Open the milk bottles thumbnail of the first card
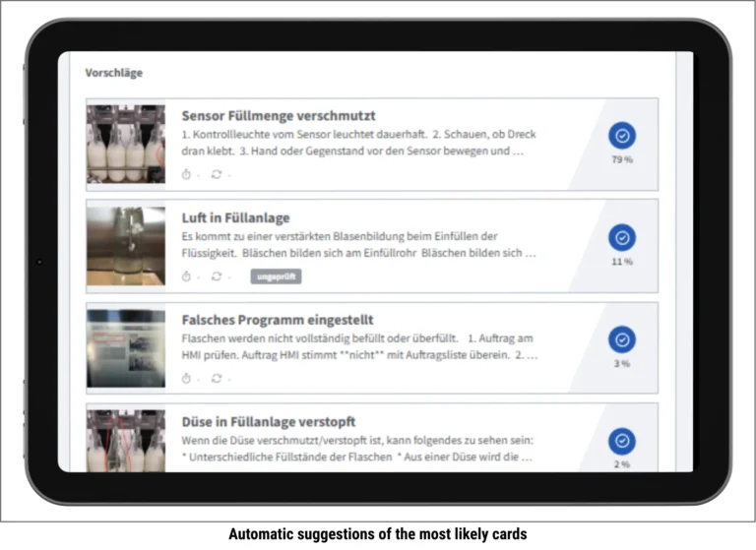This screenshot has width=756, height=550. pyautogui.click(x=126, y=144)
